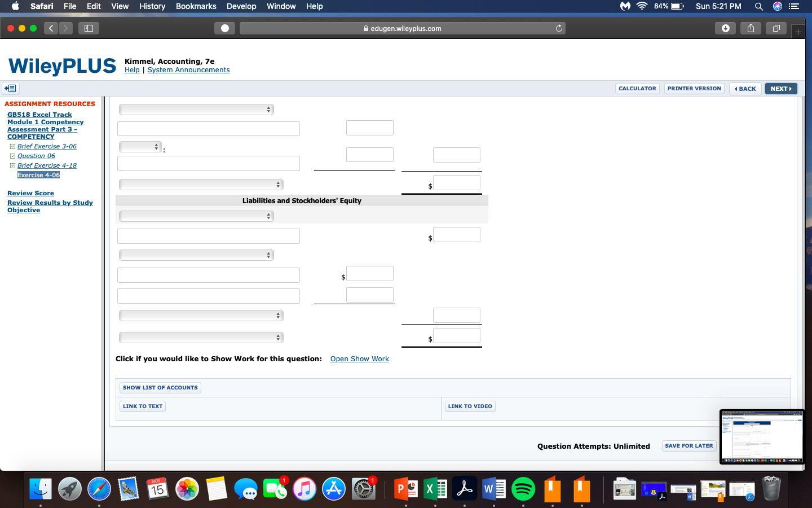Show all tabs overview button
The width and height of the screenshot is (812, 508).
(x=776, y=28)
